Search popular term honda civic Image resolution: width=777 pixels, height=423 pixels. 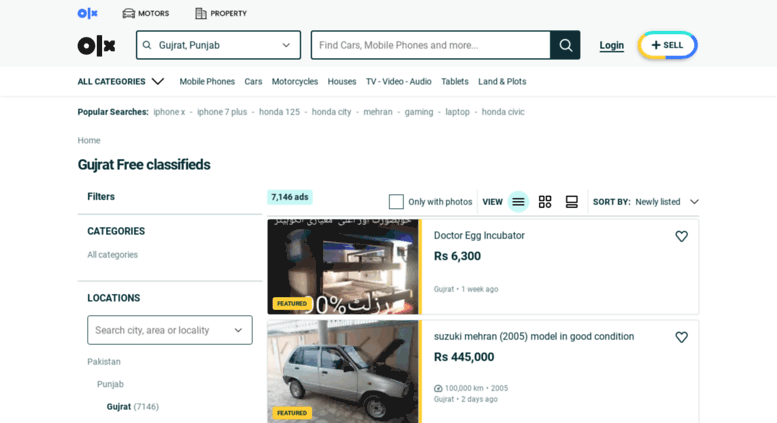click(503, 112)
